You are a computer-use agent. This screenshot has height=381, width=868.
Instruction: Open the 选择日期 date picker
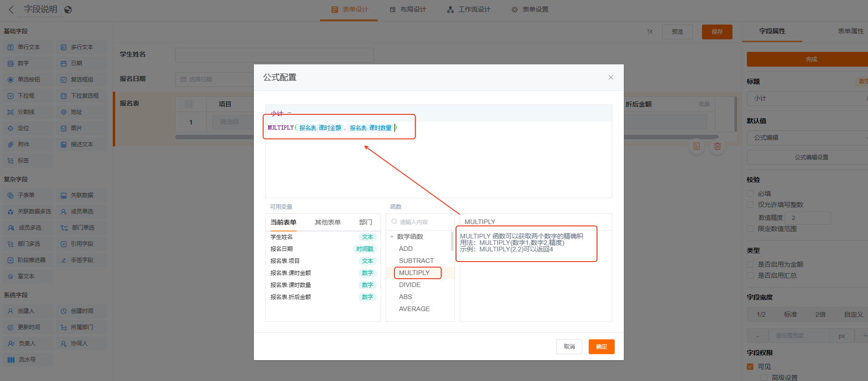click(215, 79)
